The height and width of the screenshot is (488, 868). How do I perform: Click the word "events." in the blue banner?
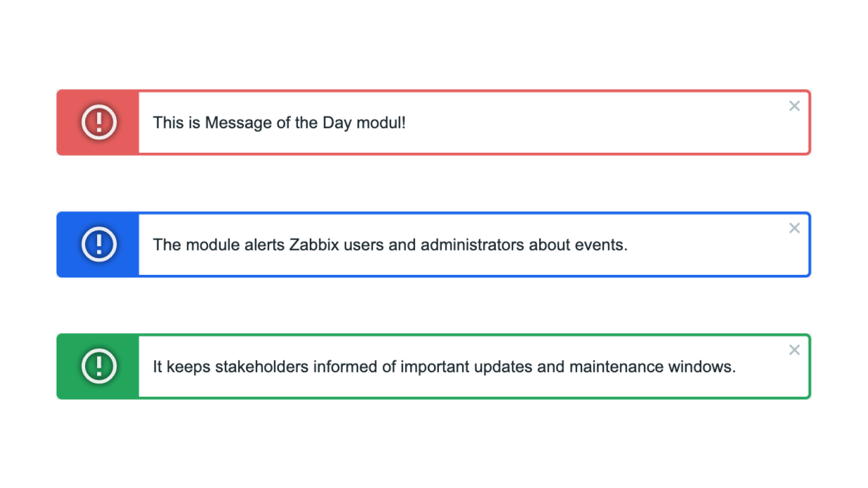click(x=601, y=245)
